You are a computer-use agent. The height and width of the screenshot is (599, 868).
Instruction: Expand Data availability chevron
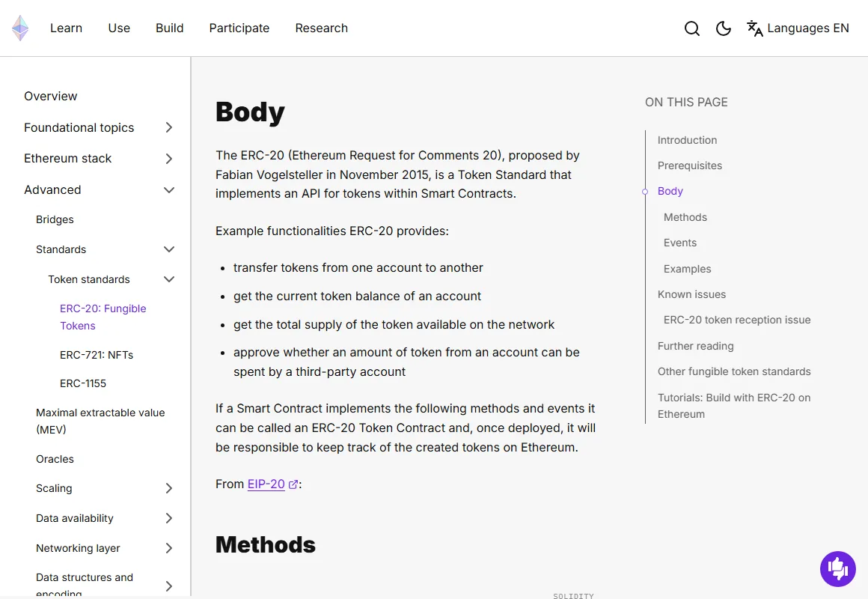click(x=169, y=518)
